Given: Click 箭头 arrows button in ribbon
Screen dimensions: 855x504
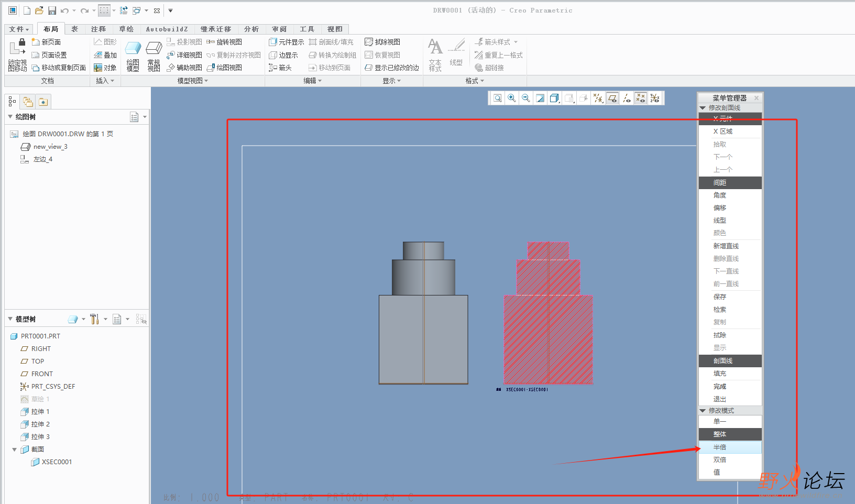Looking at the screenshot, I should tap(280, 68).
